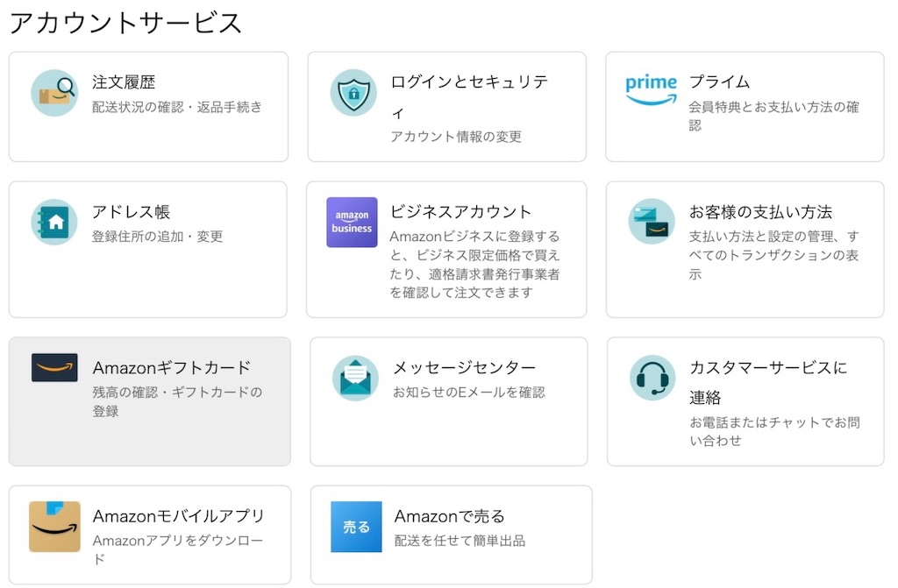Open お客様の支払い方法 link
The image size is (898, 588).
point(760,212)
